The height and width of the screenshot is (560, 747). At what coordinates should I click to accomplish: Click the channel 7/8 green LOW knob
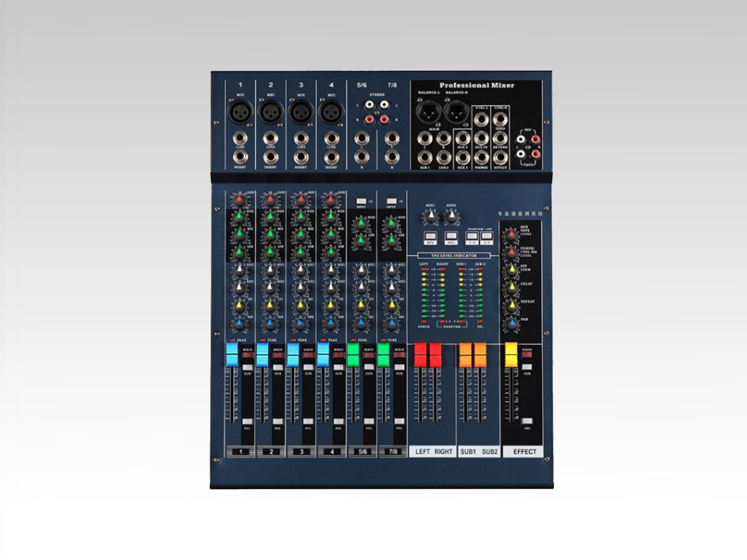tap(391, 241)
